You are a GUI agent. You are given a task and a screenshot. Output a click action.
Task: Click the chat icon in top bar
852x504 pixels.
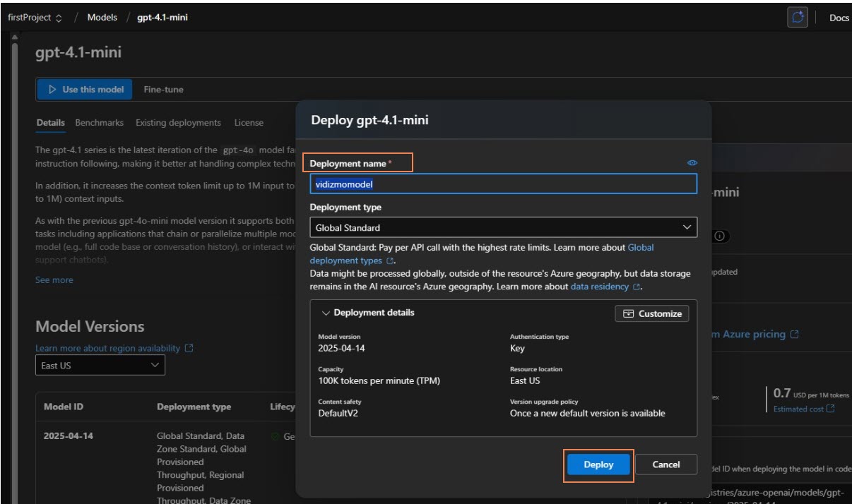pyautogui.click(x=798, y=18)
